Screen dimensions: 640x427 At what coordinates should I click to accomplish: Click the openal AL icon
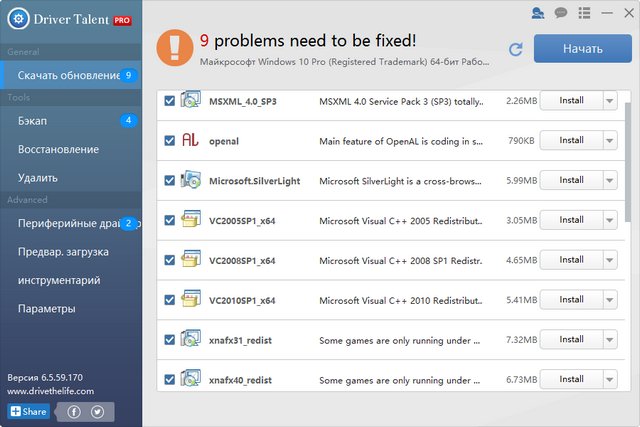pyautogui.click(x=190, y=140)
